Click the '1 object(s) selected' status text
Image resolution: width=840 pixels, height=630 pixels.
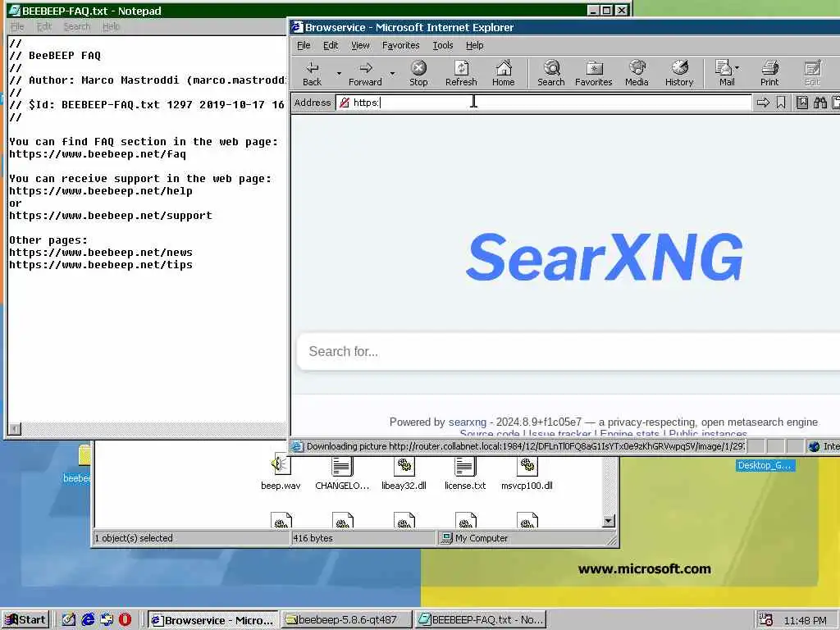pos(134,538)
